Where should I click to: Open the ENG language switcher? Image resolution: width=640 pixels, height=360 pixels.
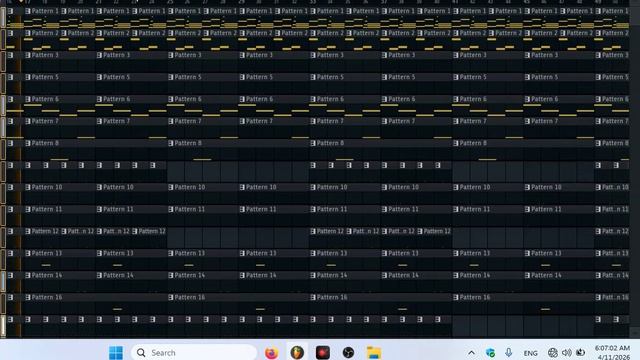[530, 353]
